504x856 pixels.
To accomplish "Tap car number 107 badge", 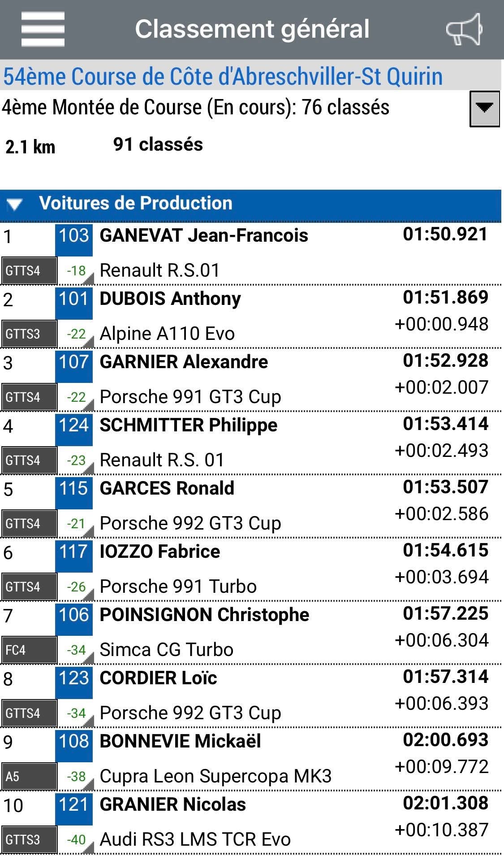I will (x=74, y=362).
